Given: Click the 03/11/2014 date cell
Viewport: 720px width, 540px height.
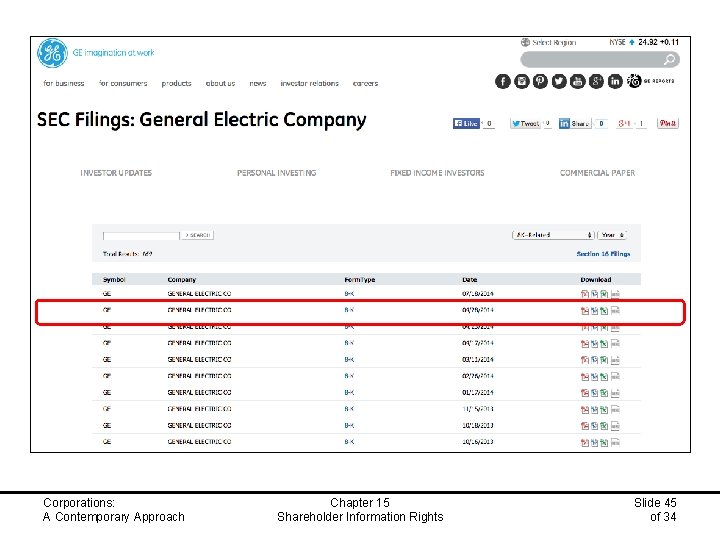Looking at the screenshot, I should tap(478, 360).
